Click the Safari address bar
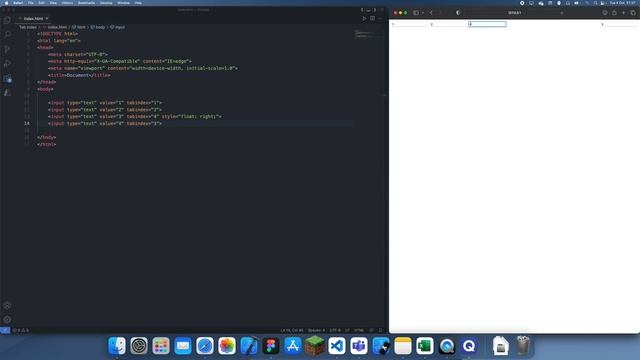The image size is (640, 360). point(514,13)
